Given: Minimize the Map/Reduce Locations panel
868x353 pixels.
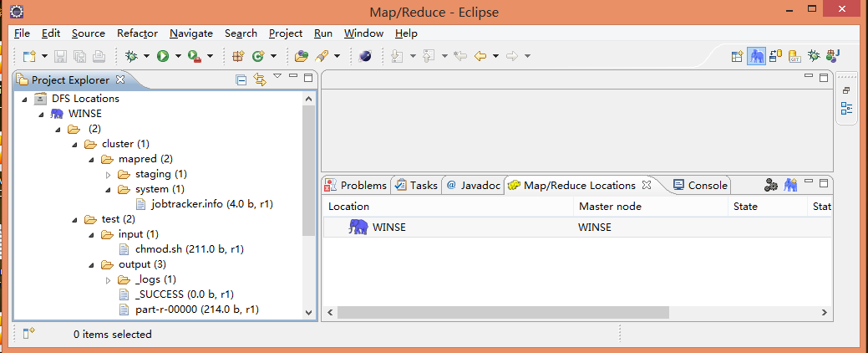Looking at the screenshot, I should tap(809, 183).
